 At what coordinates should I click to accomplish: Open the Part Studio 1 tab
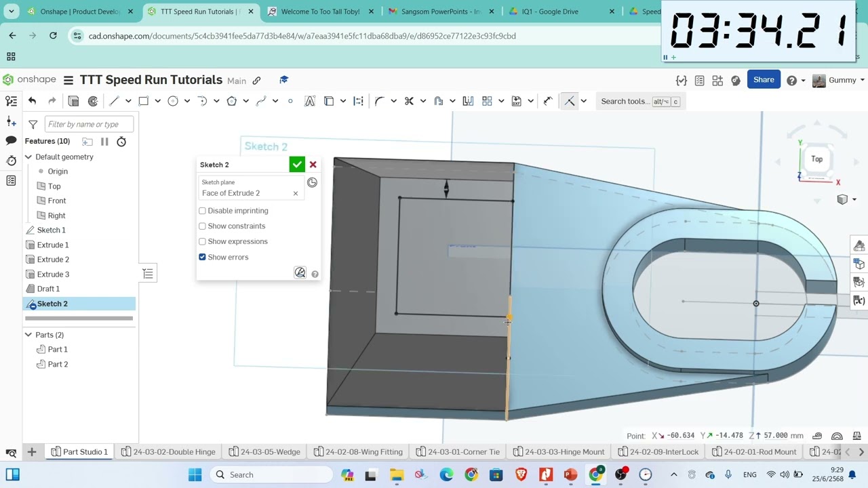pyautogui.click(x=79, y=452)
